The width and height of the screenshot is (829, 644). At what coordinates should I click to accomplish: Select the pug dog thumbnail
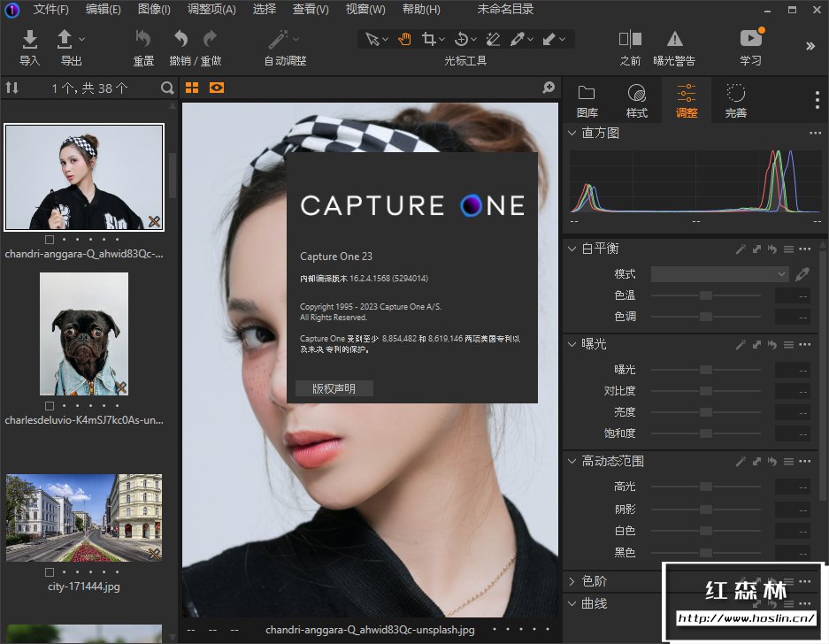pos(84,333)
